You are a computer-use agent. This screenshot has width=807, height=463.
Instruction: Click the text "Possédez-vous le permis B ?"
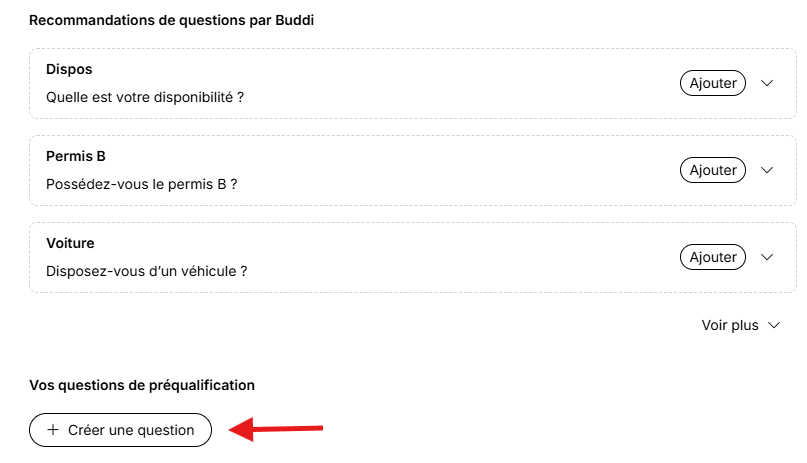click(x=142, y=184)
